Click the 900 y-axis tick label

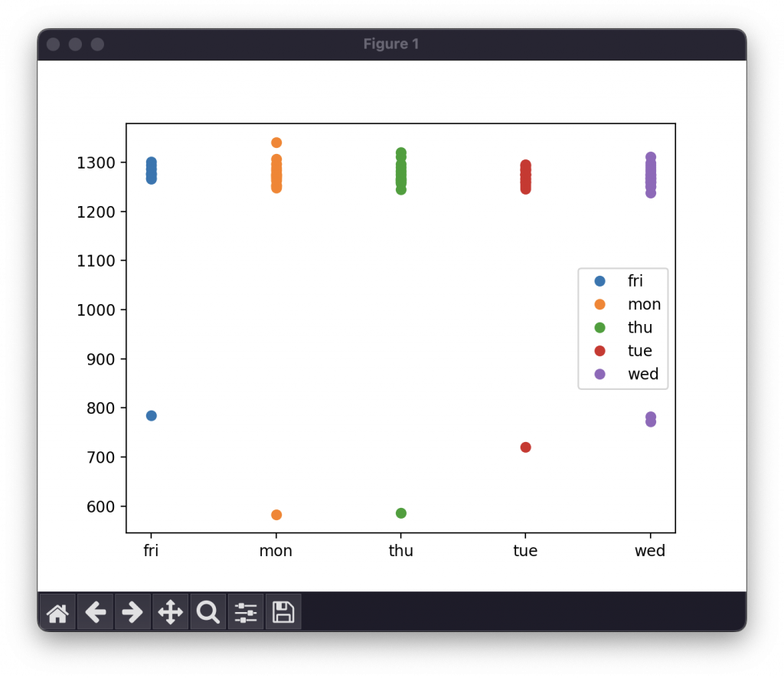pos(100,359)
